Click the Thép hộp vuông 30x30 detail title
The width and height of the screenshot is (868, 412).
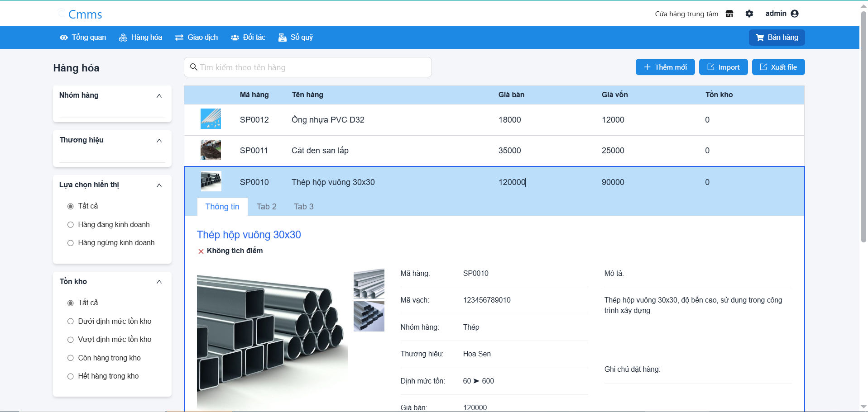249,235
